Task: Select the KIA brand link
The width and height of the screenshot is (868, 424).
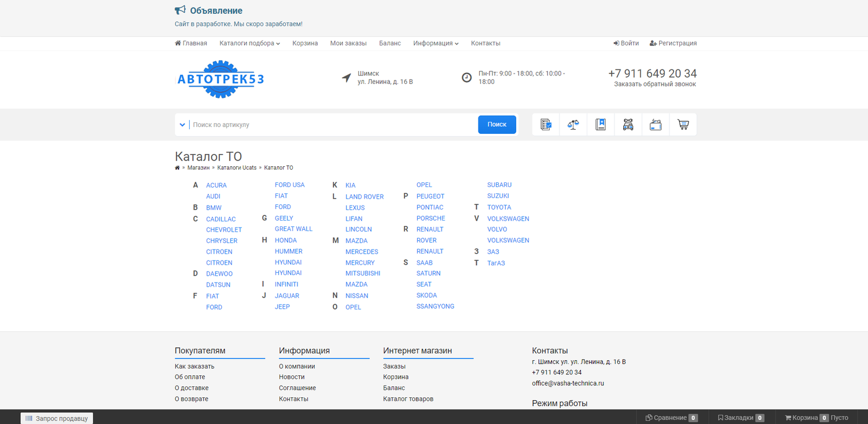Action: pyautogui.click(x=351, y=185)
